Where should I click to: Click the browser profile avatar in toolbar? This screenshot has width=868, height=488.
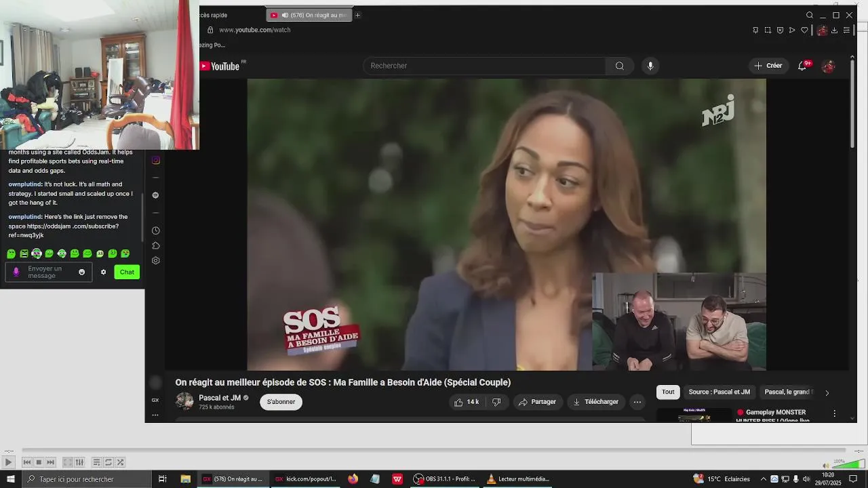(822, 30)
